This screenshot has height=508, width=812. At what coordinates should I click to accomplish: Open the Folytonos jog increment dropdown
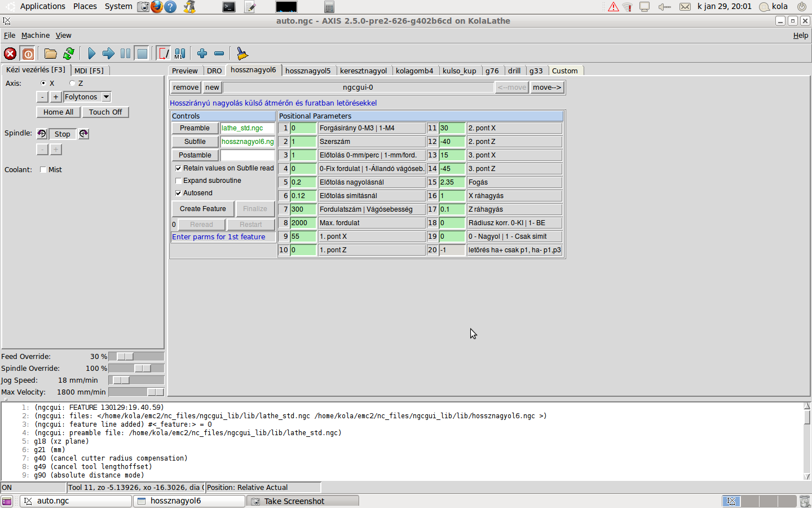pos(106,97)
